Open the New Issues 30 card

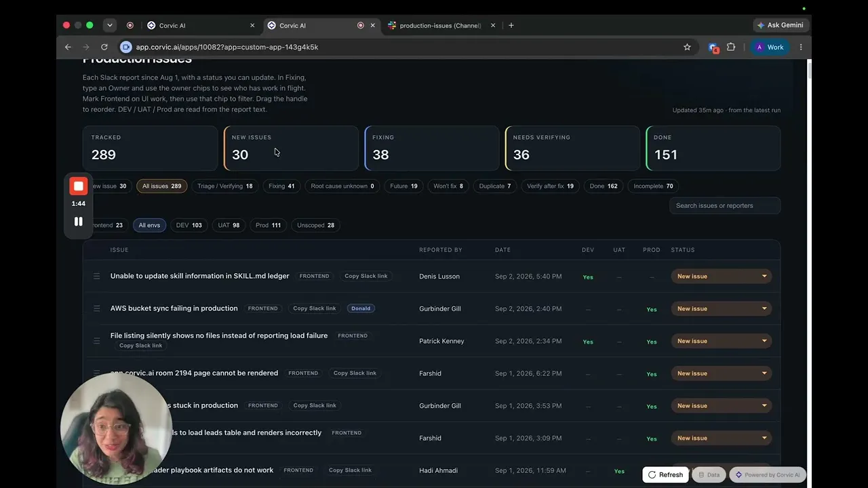pos(291,148)
